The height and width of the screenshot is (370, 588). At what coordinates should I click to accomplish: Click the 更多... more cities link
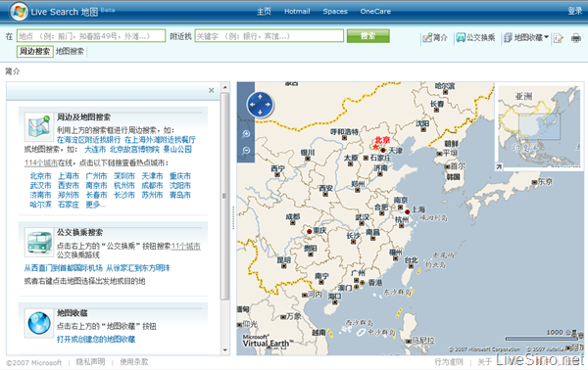pyautogui.click(x=96, y=205)
